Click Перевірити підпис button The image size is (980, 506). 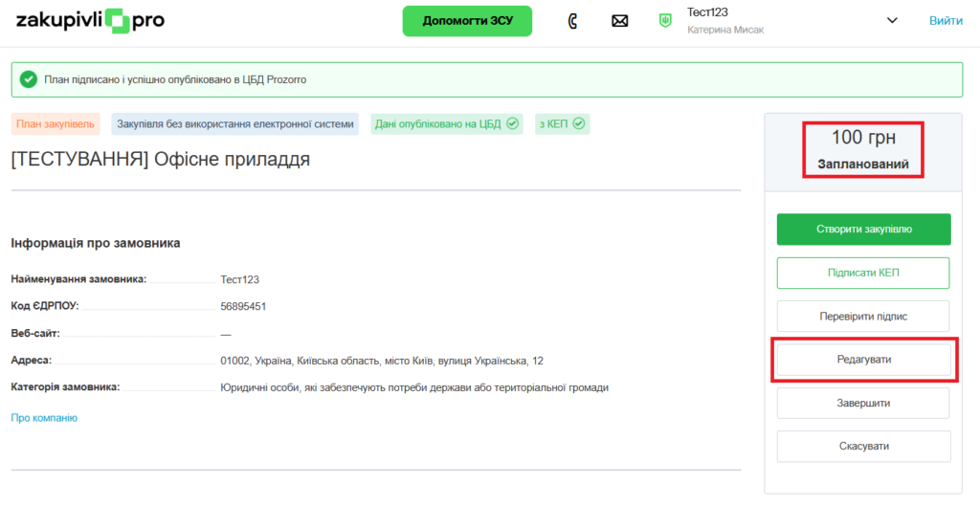(x=863, y=316)
